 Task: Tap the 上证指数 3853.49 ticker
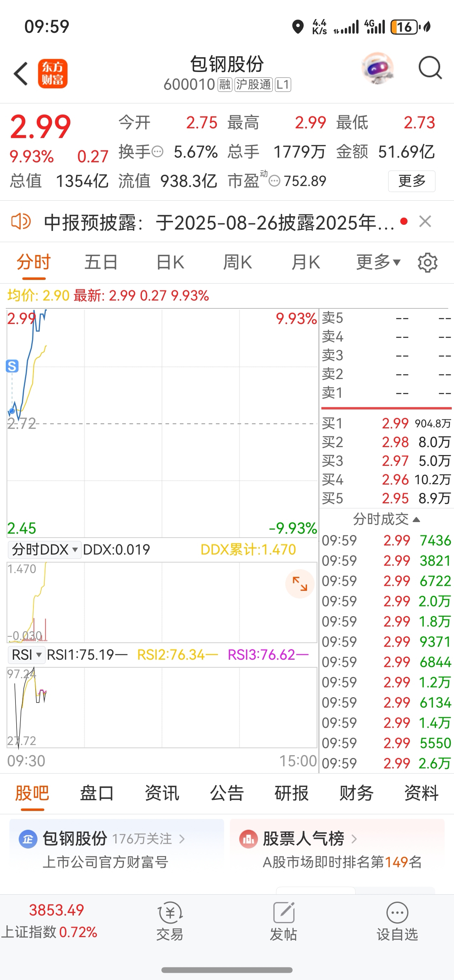point(49,921)
